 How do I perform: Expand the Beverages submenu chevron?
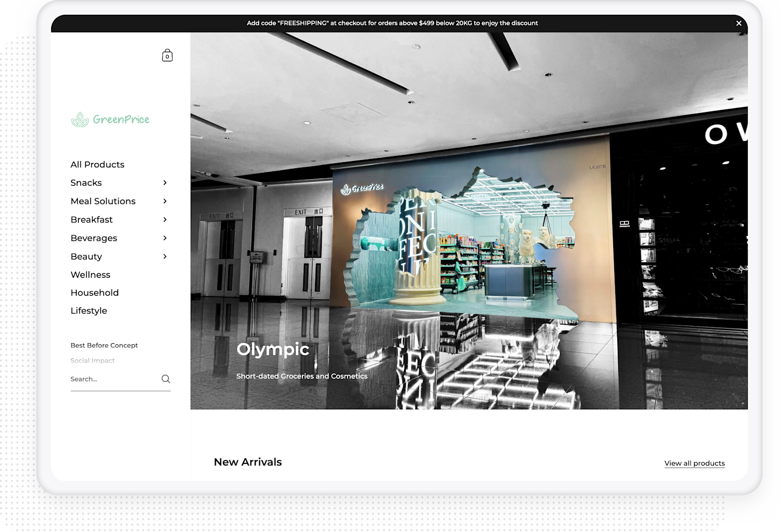click(165, 238)
